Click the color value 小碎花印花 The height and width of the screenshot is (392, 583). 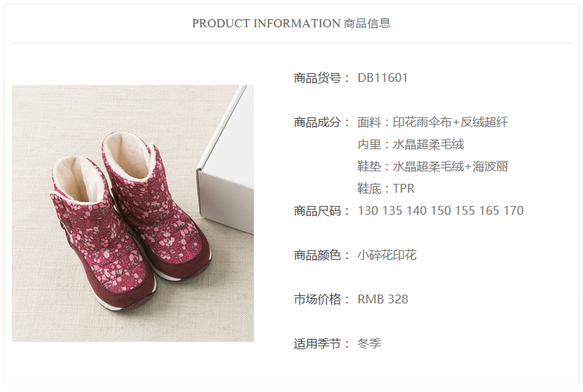(387, 255)
